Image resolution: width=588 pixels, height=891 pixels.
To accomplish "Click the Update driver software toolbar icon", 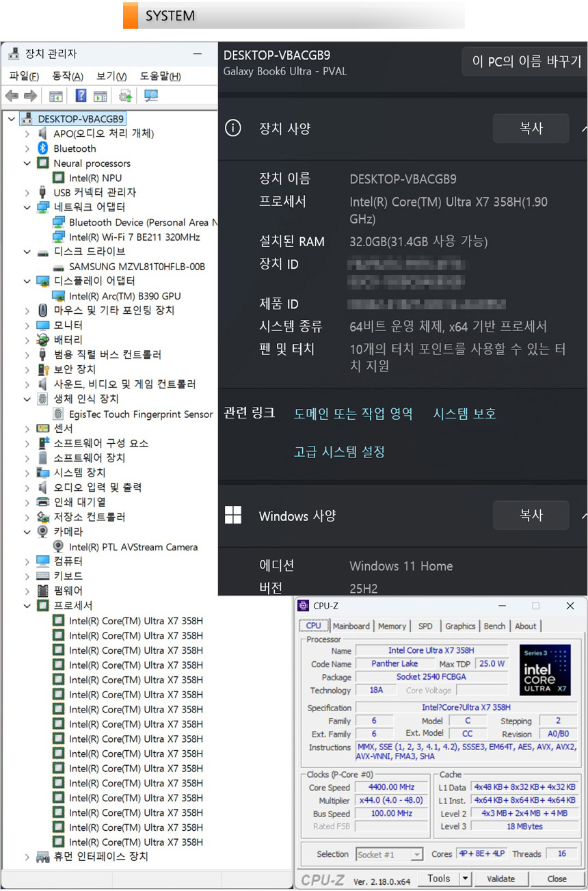I will 125,96.
